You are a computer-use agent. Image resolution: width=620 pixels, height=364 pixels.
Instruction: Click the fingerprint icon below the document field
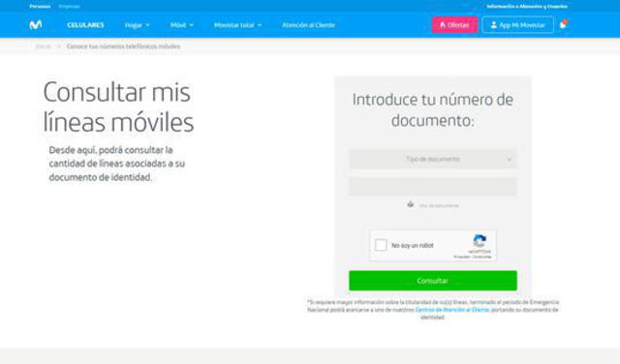coord(411,204)
